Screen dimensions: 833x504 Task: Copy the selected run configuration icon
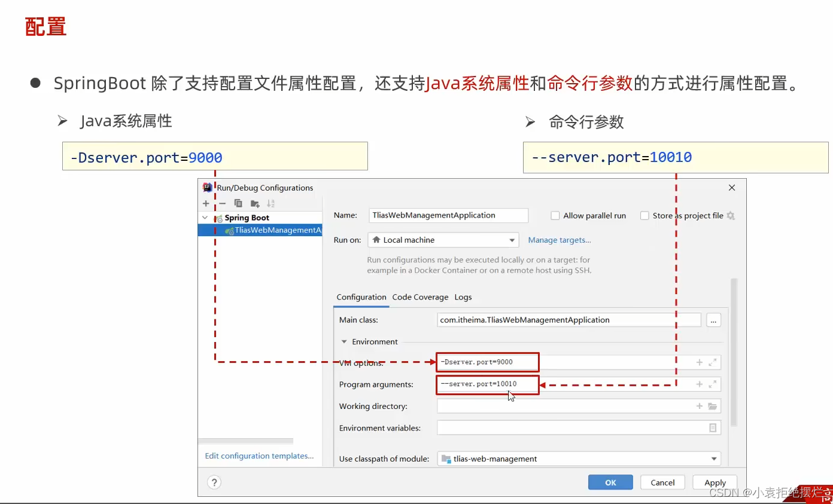(x=238, y=203)
